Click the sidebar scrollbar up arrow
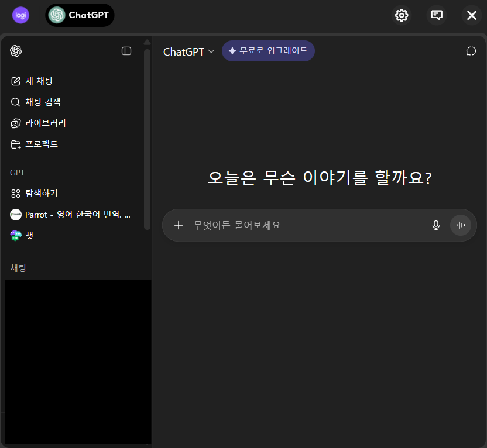The image size is (487, 448). coord(147,42)
